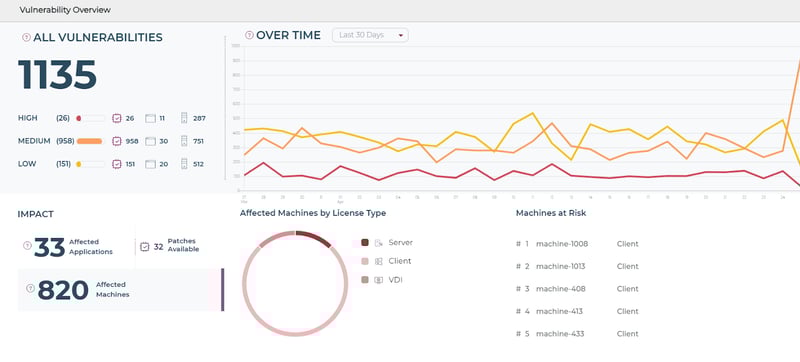Open the Last 30 Days dropdown

(x=370, y=35)
